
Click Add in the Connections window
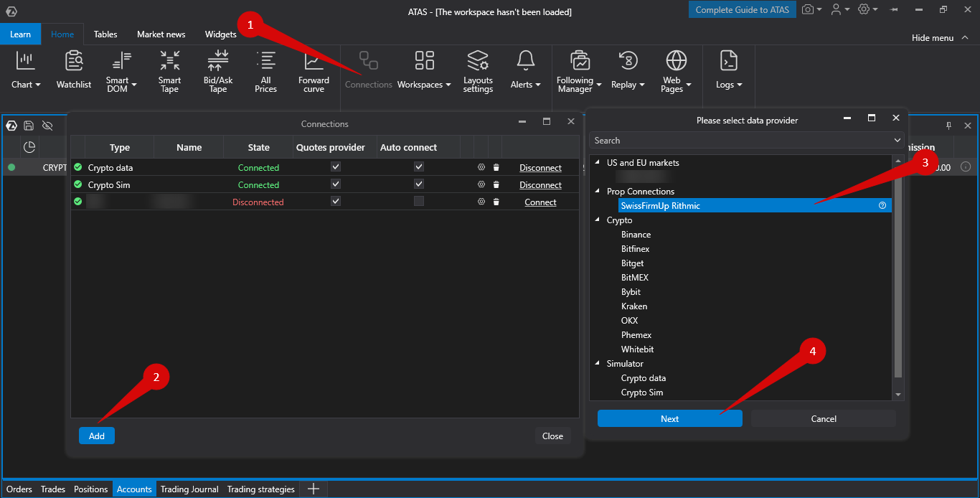97,436
